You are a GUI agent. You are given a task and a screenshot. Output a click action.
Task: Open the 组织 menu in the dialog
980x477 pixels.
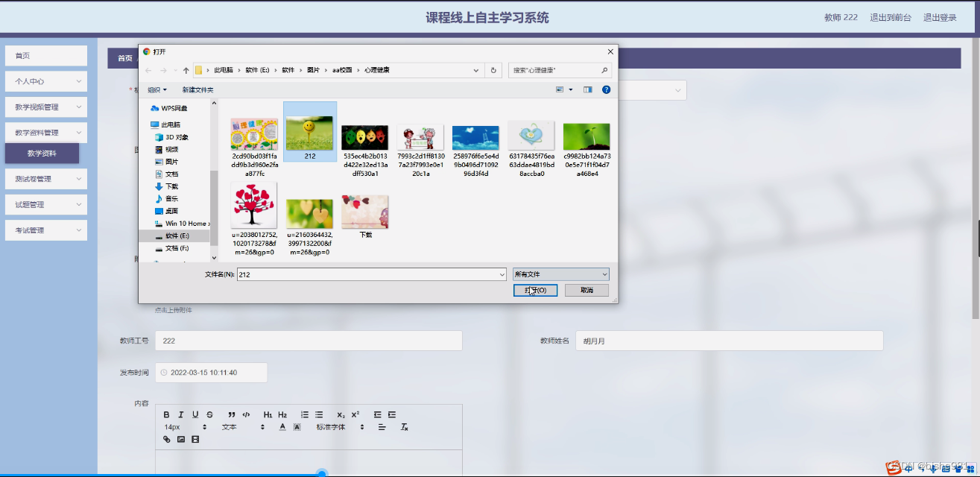coord(154,89)
